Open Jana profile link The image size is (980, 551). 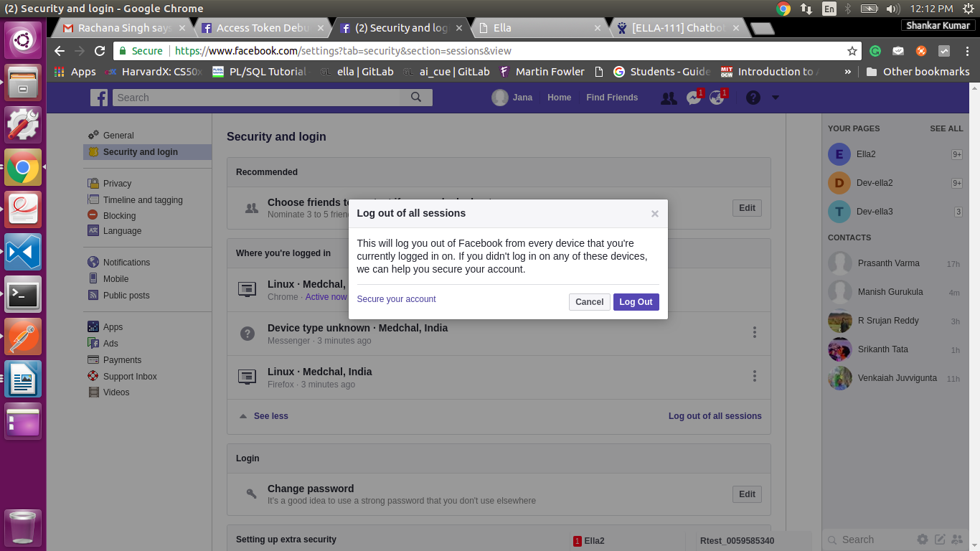click(512, 98)
